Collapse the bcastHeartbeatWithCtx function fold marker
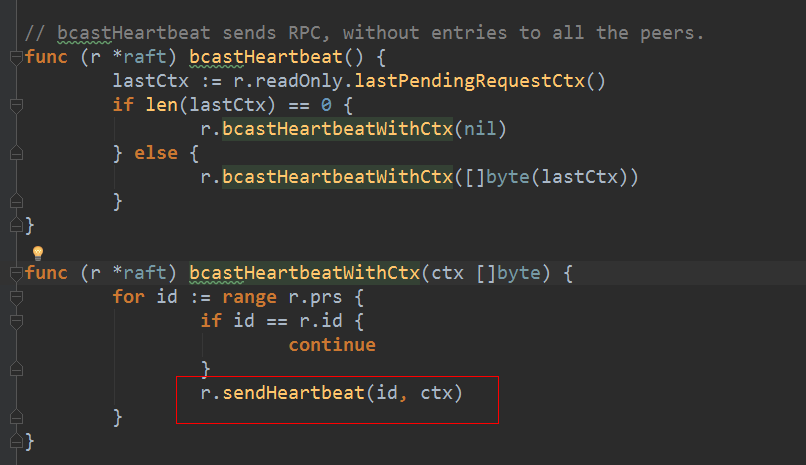The image size is (806, 465). tap(16, 273)
